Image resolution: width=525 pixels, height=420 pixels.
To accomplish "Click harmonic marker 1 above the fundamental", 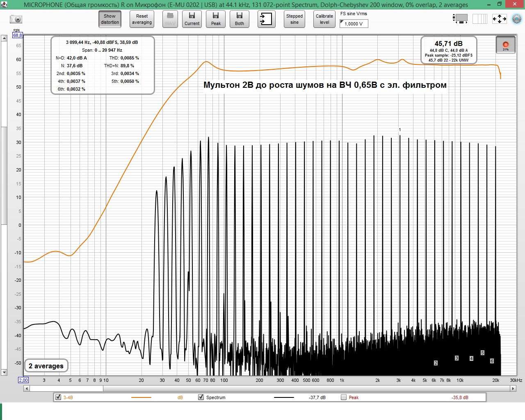I will [400, 130].
